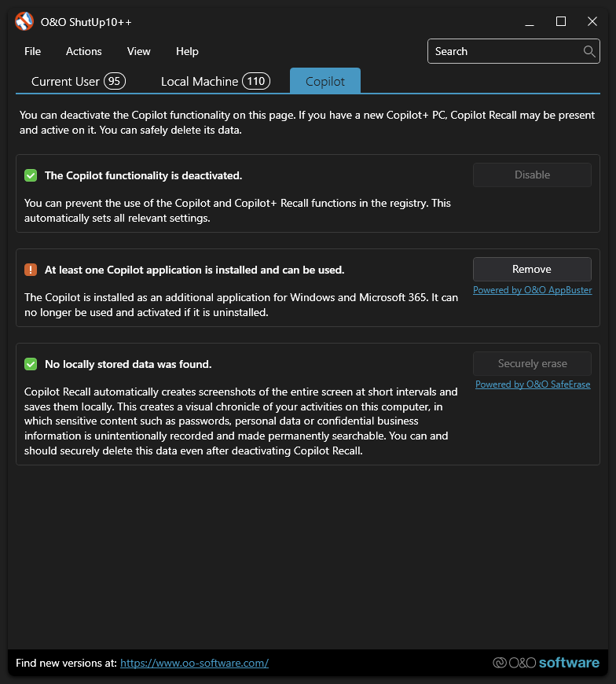
Task: Click the O&O ShutUp10++ app logo icon
Action: coord(24,22)
